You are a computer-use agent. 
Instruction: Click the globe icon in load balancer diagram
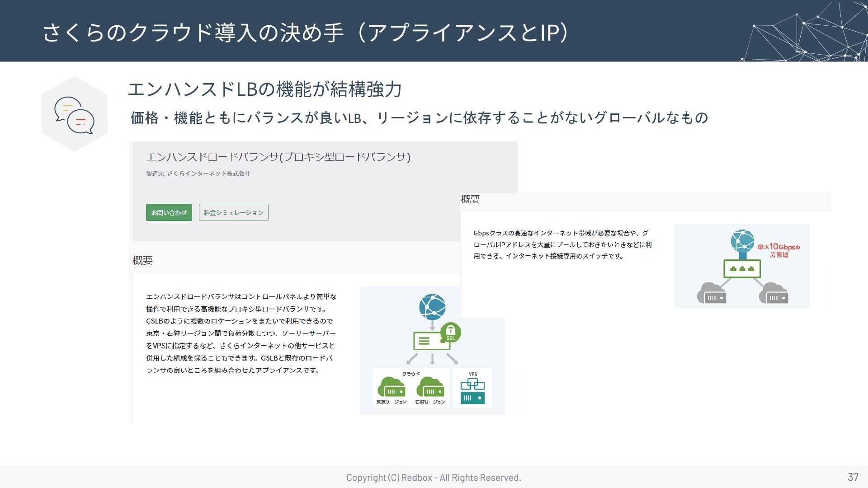pyautogui.click(x=432, y=306)
